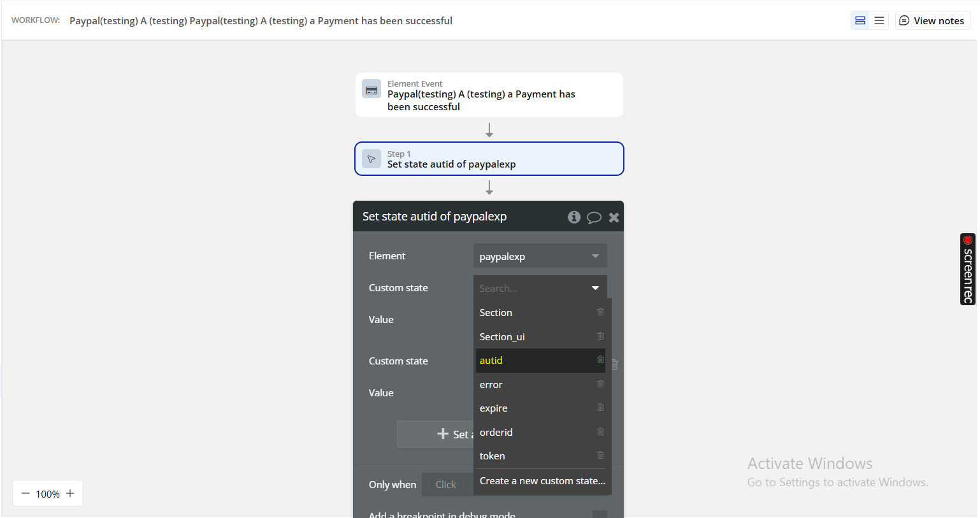Select Step 1 Set state action block

coord(489,159)
